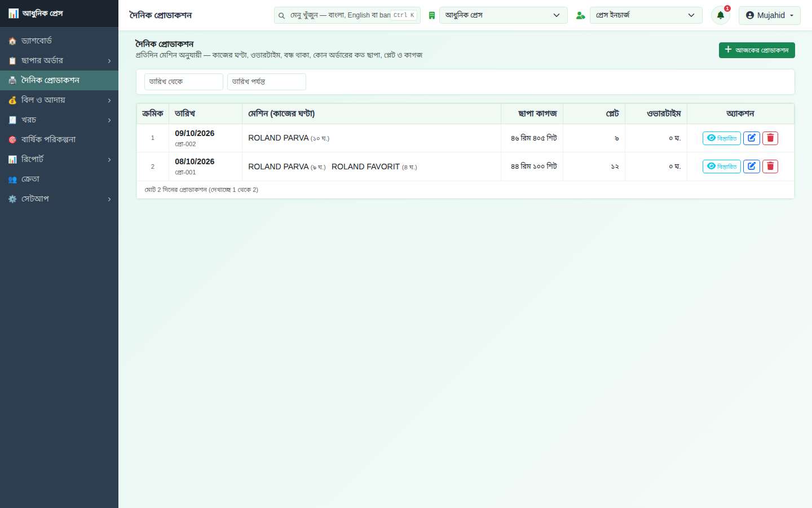Delete the 08/10/2026 production entry
812x508 pixels.
click(x=770, y=167)
